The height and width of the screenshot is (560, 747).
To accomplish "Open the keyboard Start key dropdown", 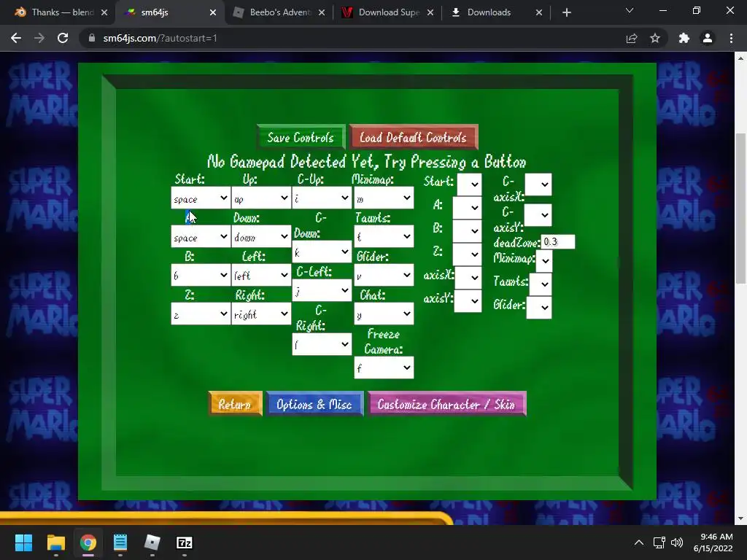I will pos(200,198).
